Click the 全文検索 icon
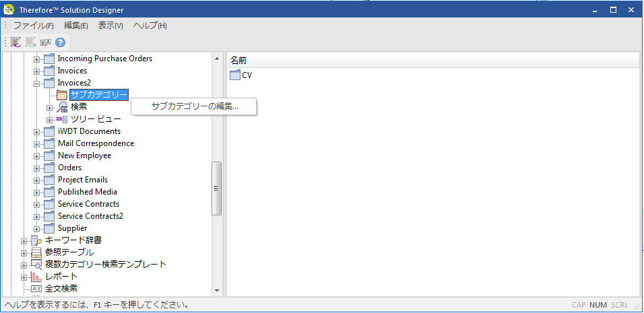Image resolution: width=644 pixels, height=313 pixels. tap(36, 288)
